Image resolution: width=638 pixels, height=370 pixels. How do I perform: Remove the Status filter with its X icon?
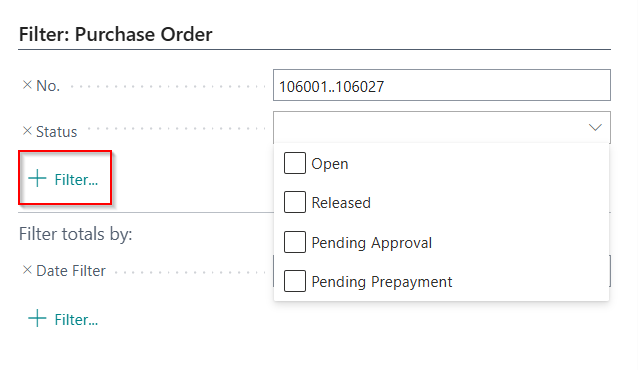27,131
